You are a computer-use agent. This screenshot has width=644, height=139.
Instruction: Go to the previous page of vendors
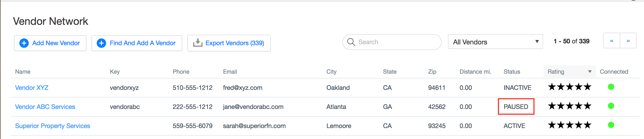pos(612,41)
